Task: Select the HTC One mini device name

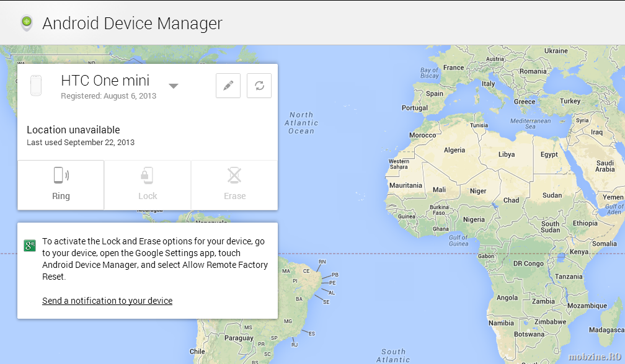Action: (105, 81)
